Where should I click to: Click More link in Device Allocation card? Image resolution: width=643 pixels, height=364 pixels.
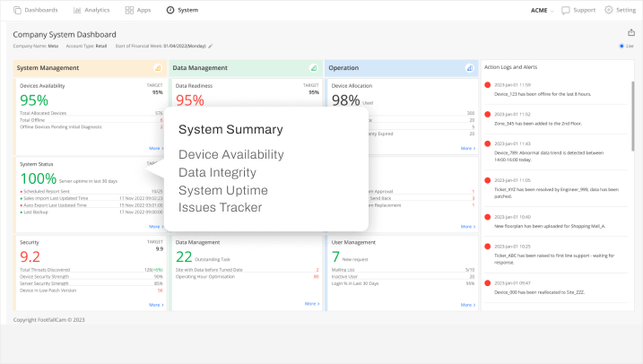(x=467, y=148)
